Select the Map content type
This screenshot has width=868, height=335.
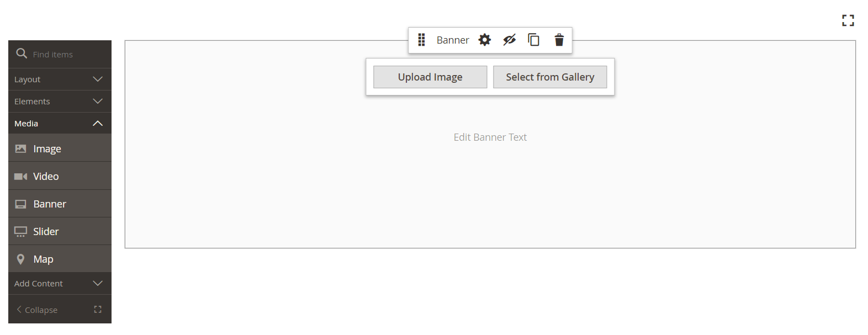pos(43,258)
